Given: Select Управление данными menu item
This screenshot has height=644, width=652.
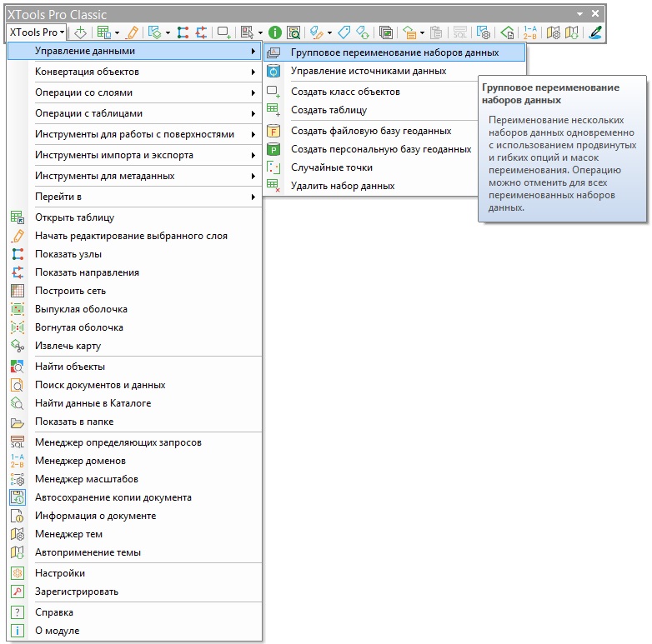Looking at the screenshot, I should pyautogui.click(x=135, y=51).
